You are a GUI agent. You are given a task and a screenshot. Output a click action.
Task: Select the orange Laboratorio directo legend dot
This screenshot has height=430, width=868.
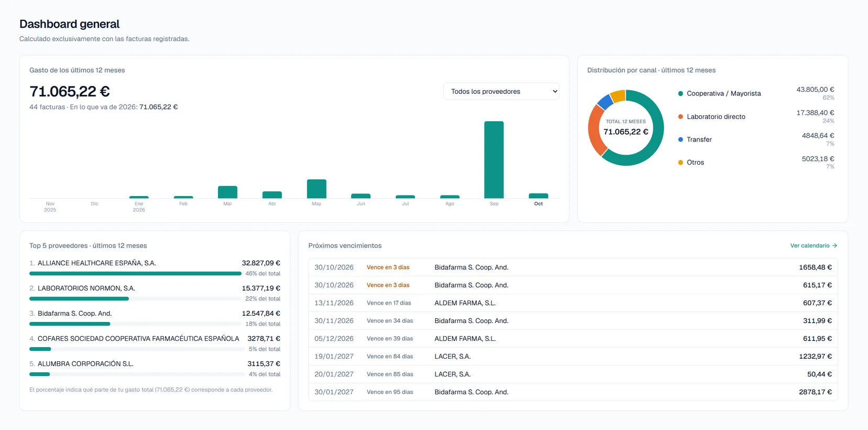[680, 116]
